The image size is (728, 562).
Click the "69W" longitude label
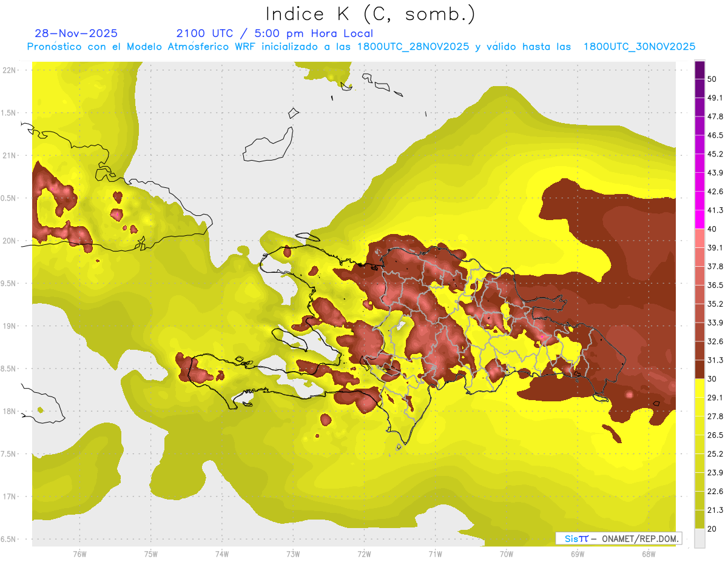pyautogui.click(x=577, y=554)
